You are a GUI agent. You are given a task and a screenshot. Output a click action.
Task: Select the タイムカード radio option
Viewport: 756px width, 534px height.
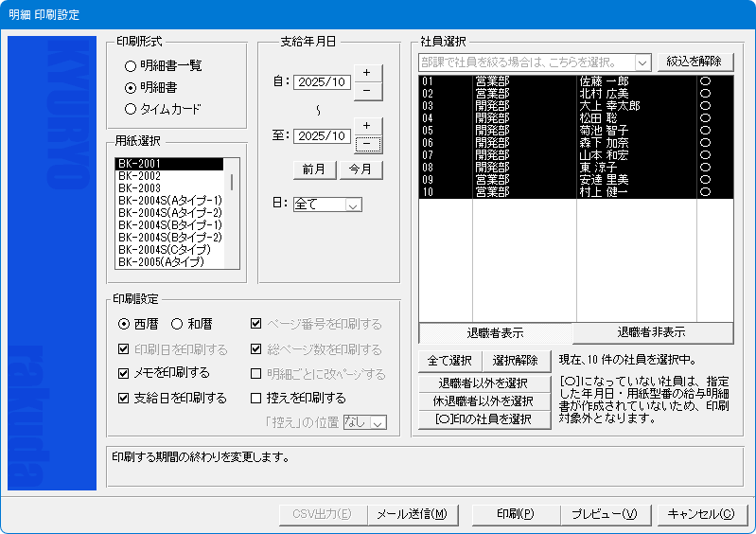point(131,109)
